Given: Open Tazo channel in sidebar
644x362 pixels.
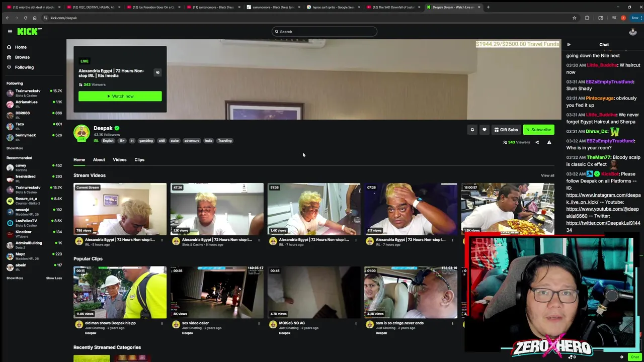Looking at the screenshot, I should tap(34, 126).
